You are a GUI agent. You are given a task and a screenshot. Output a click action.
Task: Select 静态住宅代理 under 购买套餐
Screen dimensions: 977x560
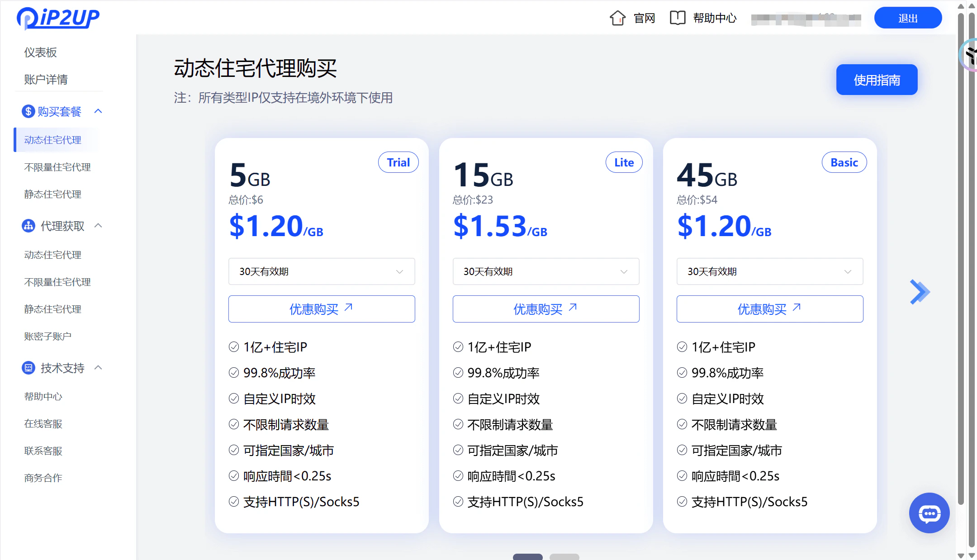(x=52, y=194)
